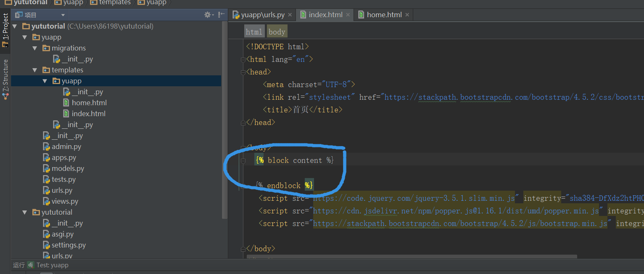Switch to yuapp\urls.py editor tab
The height and width of the screenshot is (274, 644).
coord(262,15)
